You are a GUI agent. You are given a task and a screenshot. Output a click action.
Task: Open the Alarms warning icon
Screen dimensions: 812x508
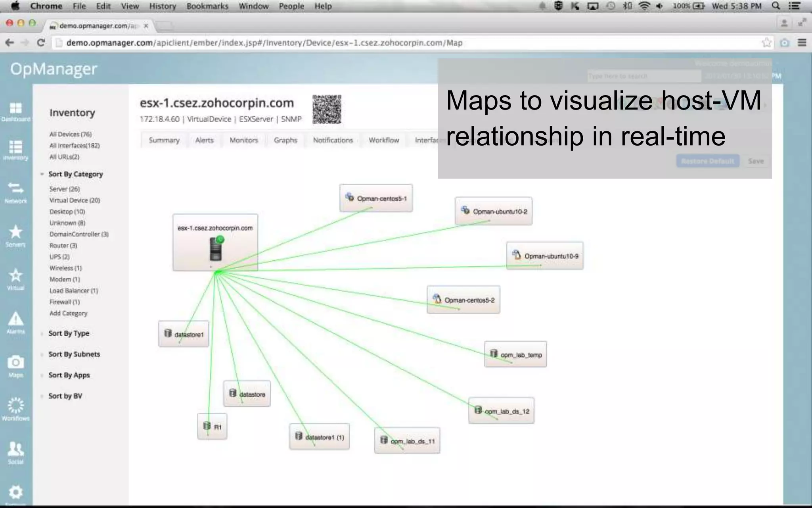(15, 323)
